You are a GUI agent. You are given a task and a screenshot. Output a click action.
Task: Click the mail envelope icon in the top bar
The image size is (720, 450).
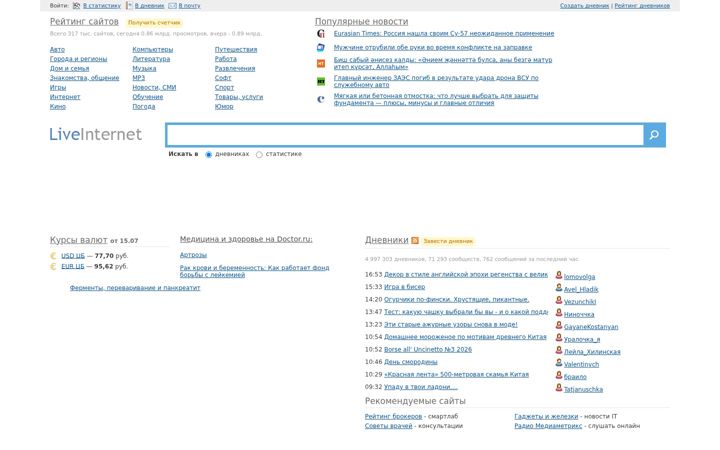point(172,6)
